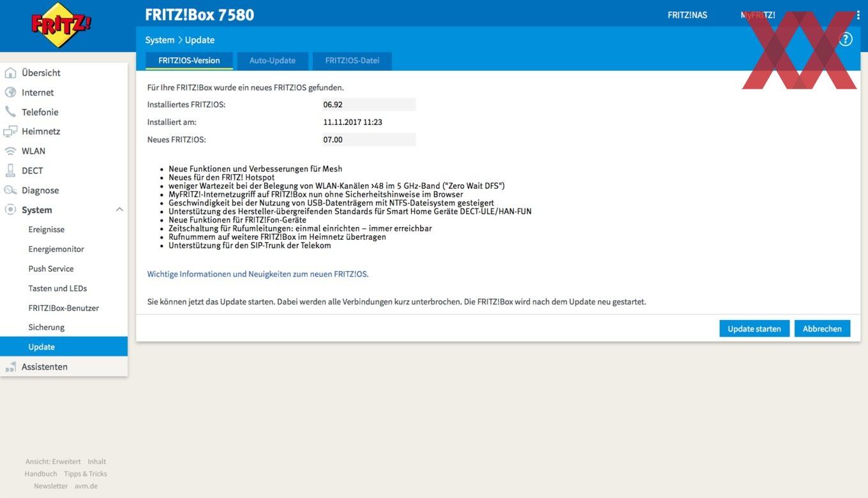The width and height of the screenshot is (868, 498).
Task: Click the Diagnose stethoscope icon
Action: tap(10, 190)
